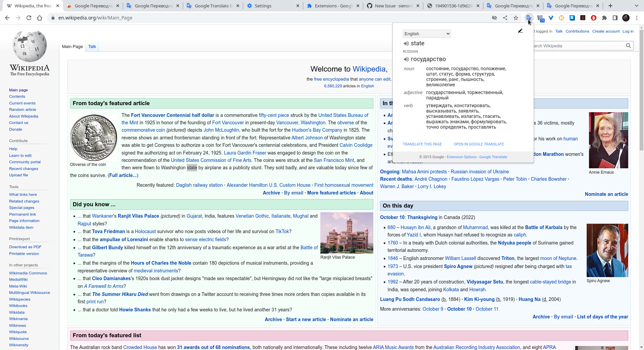644x350 pixels.
Task: View site information lock icon
Action: pyautogui.click(x=53, y=18)
